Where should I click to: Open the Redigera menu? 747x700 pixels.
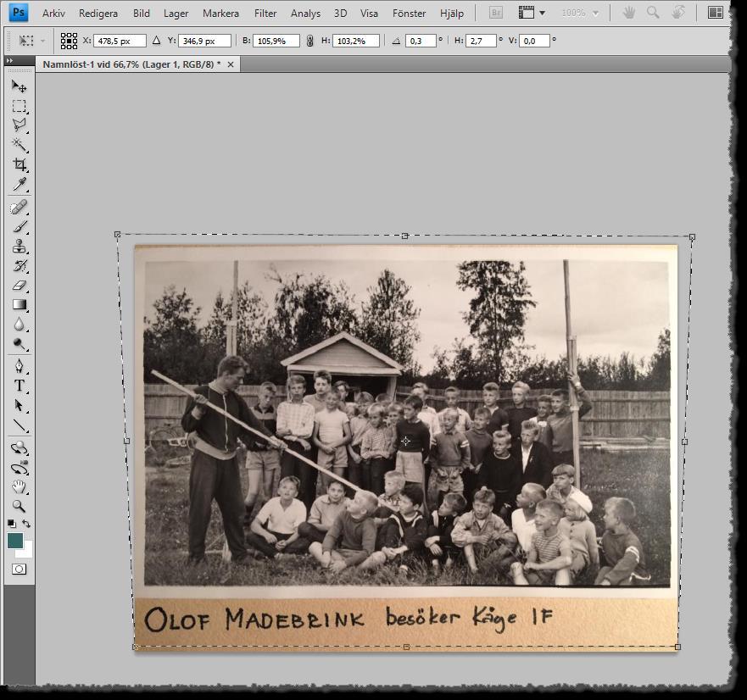coord(98,14)
